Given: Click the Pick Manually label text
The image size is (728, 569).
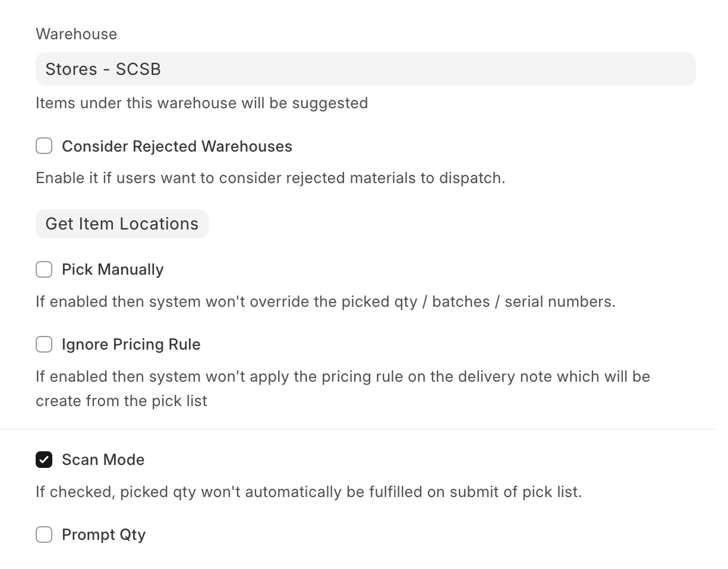Looking at the screenshot, I should (x=112, y=269).
